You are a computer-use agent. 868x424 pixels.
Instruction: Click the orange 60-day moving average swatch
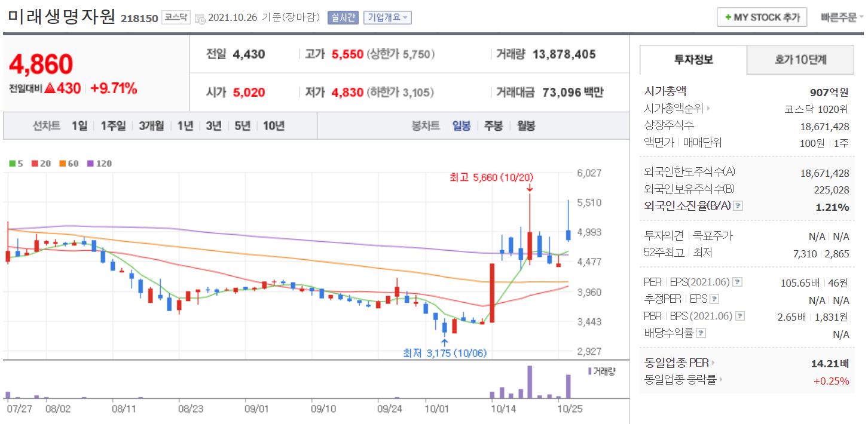pyautogui.click(x=62, y=164)
